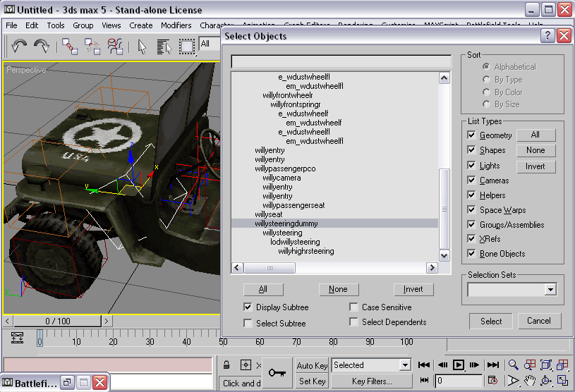Click Cancel in Select Objects dialog
Image resolution: width=575 pixels, height=392 pixels.
click(539, 321)
